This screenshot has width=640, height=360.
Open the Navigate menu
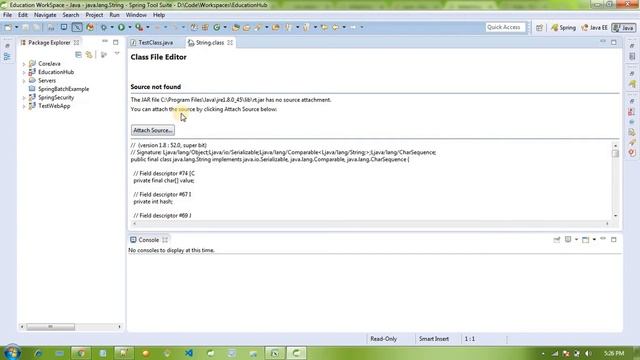[x=45, y=15]
